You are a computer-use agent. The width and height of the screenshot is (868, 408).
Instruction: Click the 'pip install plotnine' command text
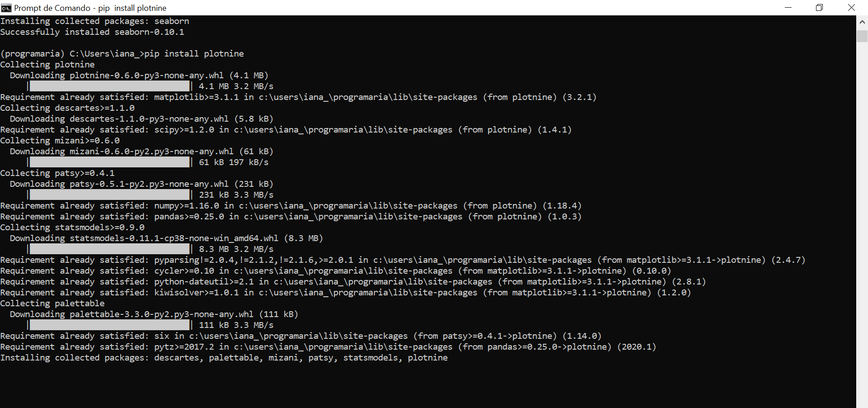pos(194,54)
